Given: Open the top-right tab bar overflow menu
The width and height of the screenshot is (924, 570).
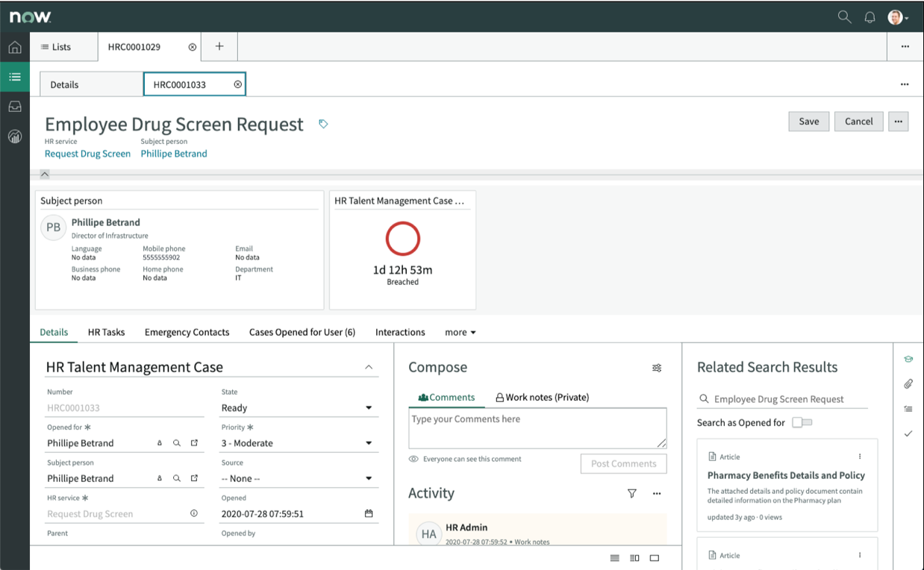Looking at the screenshot, I should [x=905, y=46].
